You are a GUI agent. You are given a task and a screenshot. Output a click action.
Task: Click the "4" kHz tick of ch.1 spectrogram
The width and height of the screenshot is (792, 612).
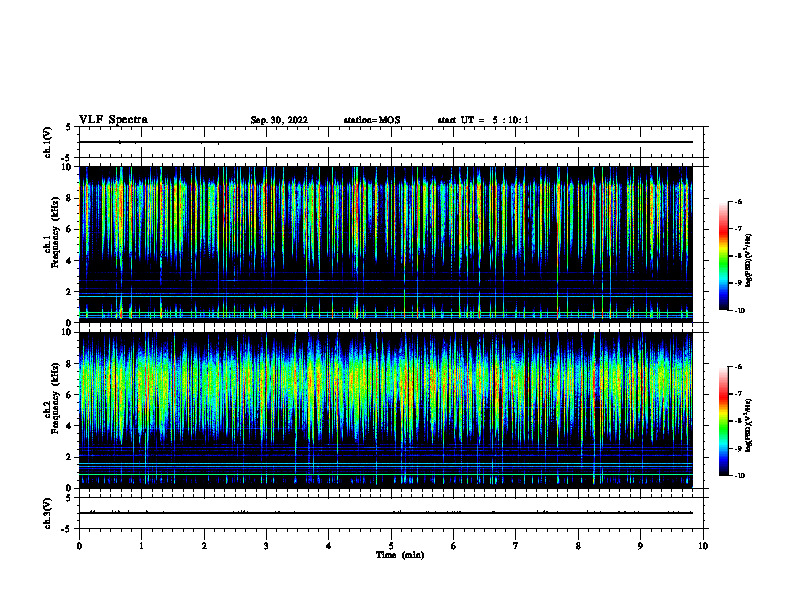coord(70,261)
